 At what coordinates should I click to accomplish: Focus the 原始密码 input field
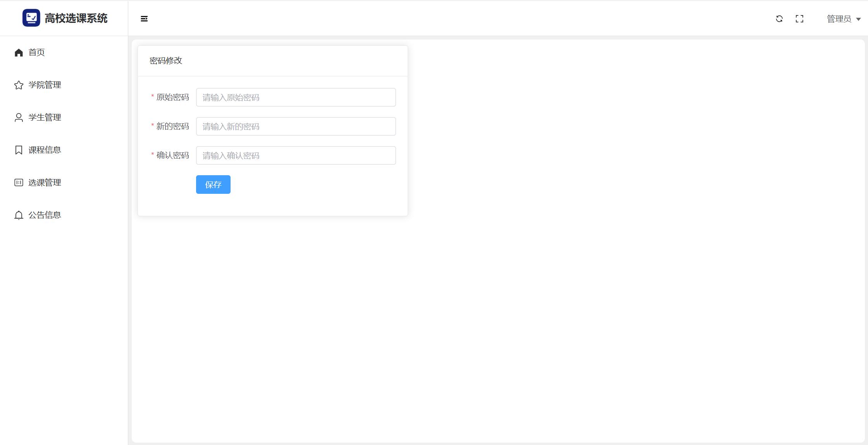(x=296, y=97)
